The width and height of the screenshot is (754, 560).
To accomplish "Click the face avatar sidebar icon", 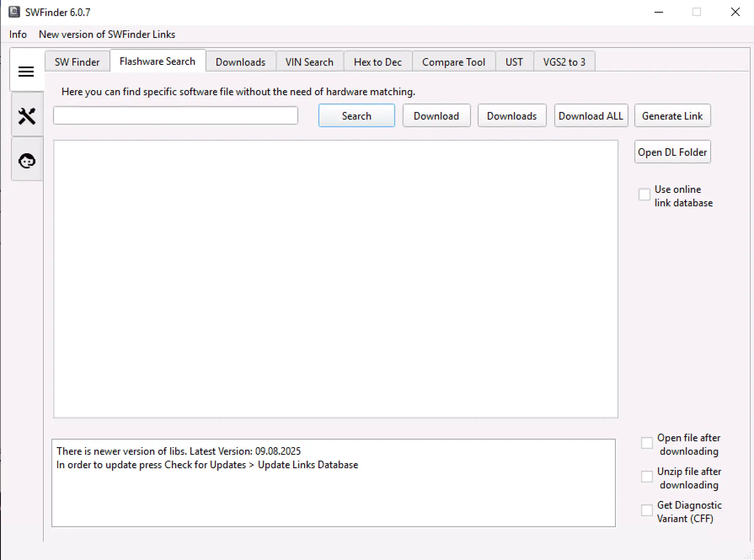I will tap(27, 161).
